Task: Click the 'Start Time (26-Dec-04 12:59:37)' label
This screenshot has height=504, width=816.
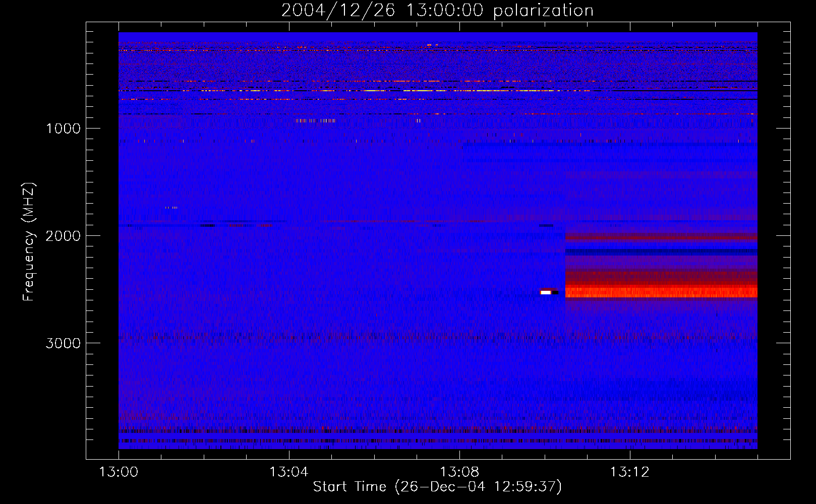Action: [x=437, y=487]
